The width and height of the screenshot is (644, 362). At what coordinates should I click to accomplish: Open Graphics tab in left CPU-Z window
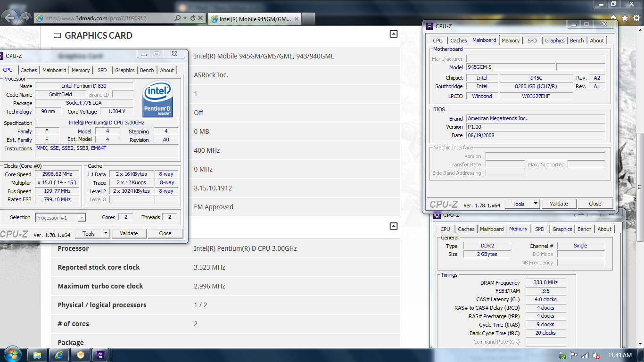click(x=125, y=70)
